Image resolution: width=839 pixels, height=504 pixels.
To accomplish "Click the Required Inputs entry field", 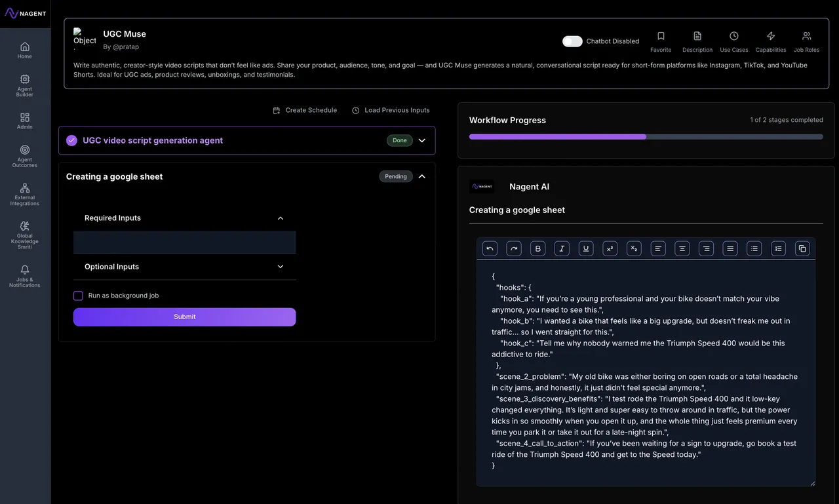I will click(184, 242).
